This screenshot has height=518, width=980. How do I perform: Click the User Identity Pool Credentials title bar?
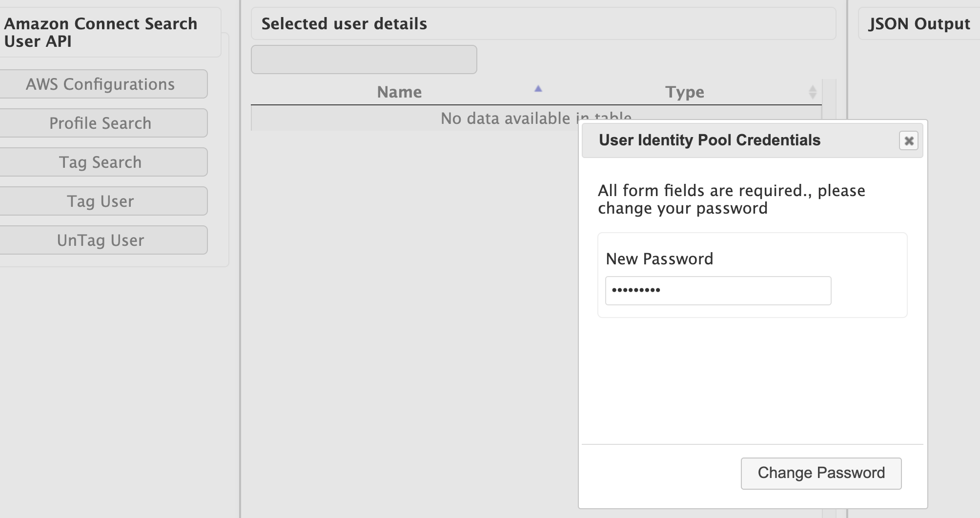point(709,140)
